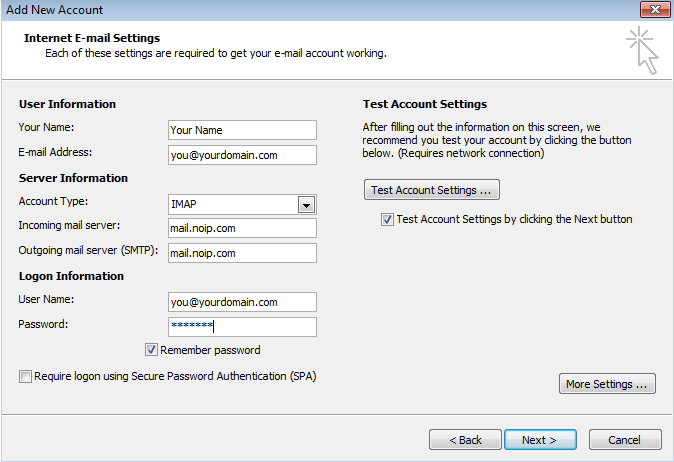Open More Settings dialog
This screenshot has height=462, width=674.
click(607, 383)
